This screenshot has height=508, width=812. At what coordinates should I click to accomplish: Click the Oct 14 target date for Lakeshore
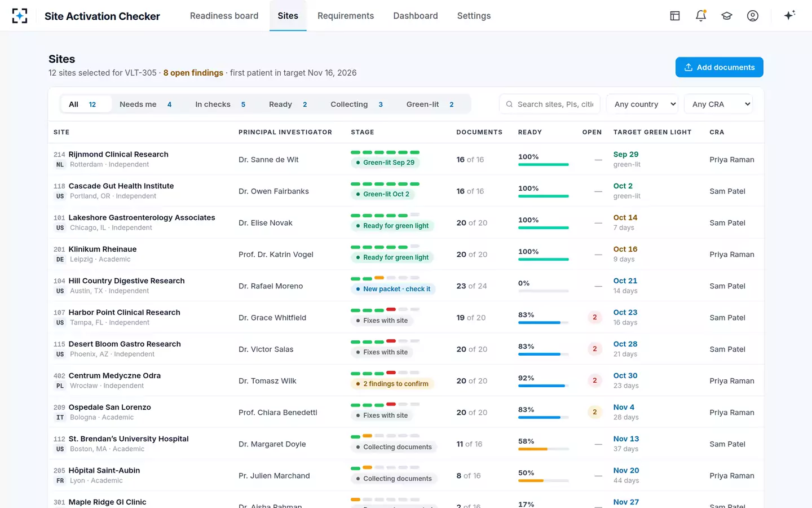coord(625,217)
